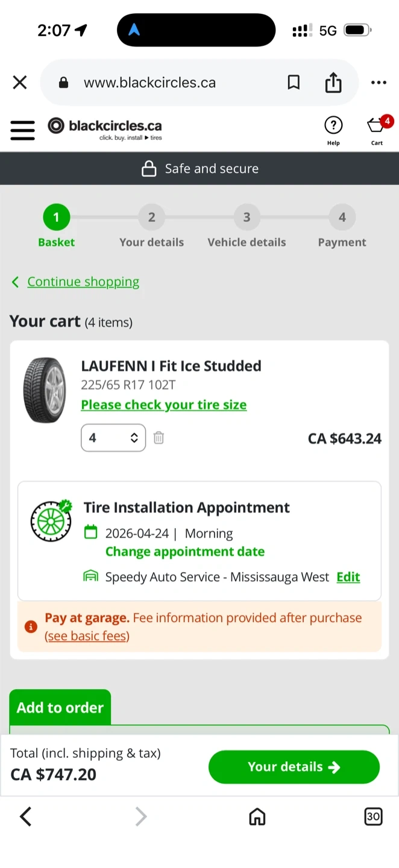Image resolution: width=399 pixels, height=868 pixels.
Task: Tap the browser share icon
Action: pyautogui.click(x=333, y=83)
